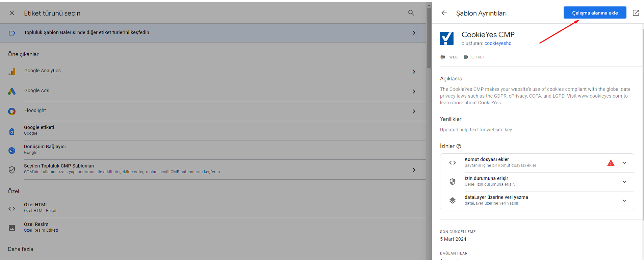
Task: Choose Dönüşüm Bağlayıcı tag
Action: 45,150
